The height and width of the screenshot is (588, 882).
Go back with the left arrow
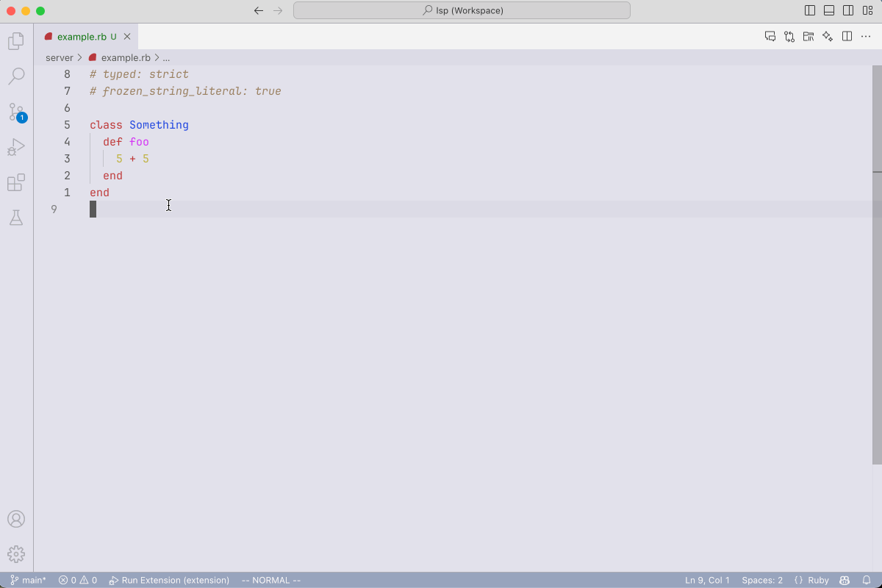tap(258, 10)
